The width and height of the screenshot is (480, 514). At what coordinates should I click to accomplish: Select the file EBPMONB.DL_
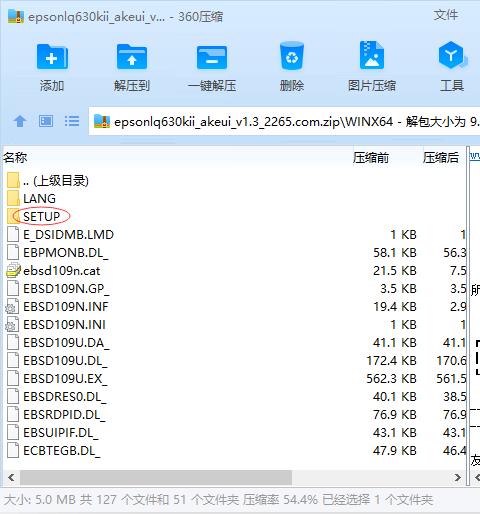[66, 253]
